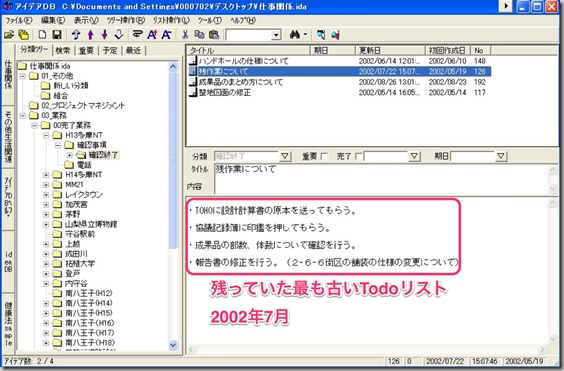Image resolution: width=564 pixels, height=371 pixels.
Task: Open the ファイル(F) menu
Action: pyautogui.click(x=19, y=20)
